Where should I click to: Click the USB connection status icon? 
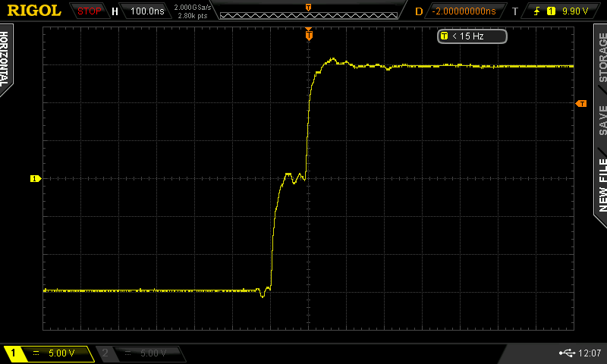pos(567,353)
